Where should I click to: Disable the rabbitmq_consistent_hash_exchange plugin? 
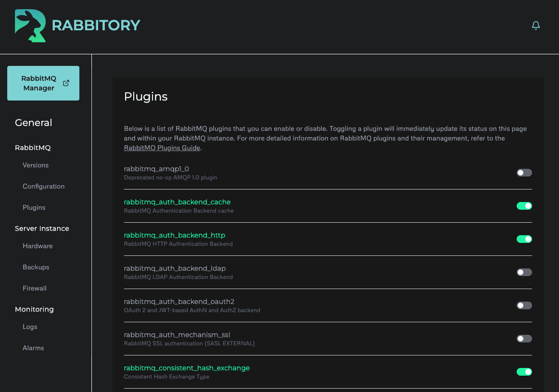[x=524, y=372]
